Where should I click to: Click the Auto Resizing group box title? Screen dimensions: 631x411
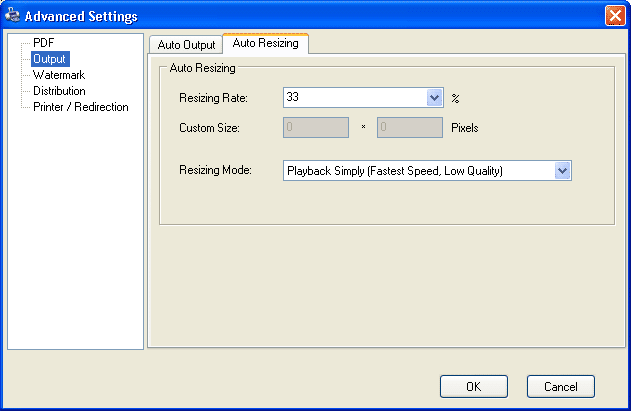[202, 68]
